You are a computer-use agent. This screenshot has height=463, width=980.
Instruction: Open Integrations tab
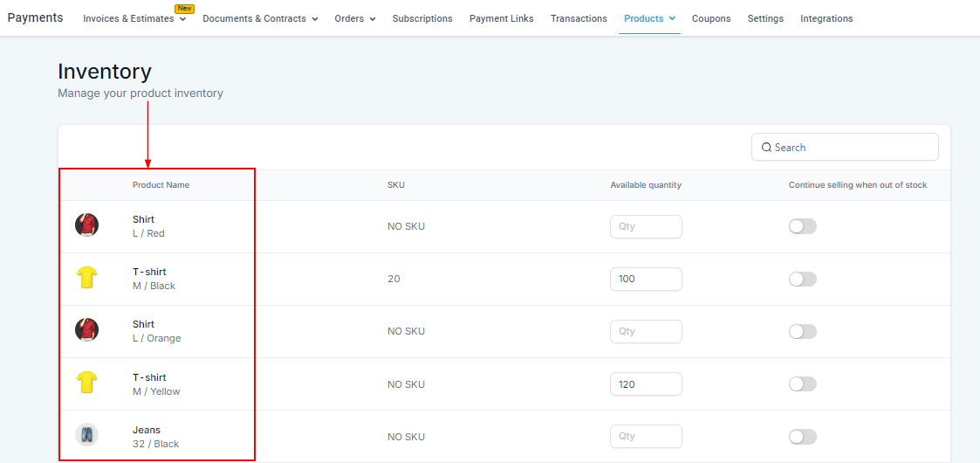(826, 18)
